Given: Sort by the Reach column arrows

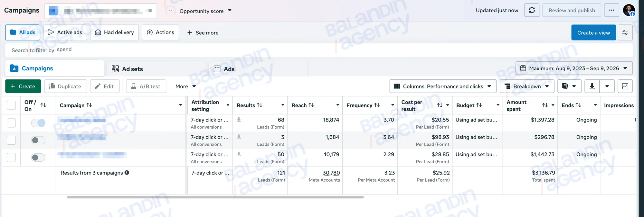Looking at the screenshot, I should pyautogui.click(x=311, y=105).
